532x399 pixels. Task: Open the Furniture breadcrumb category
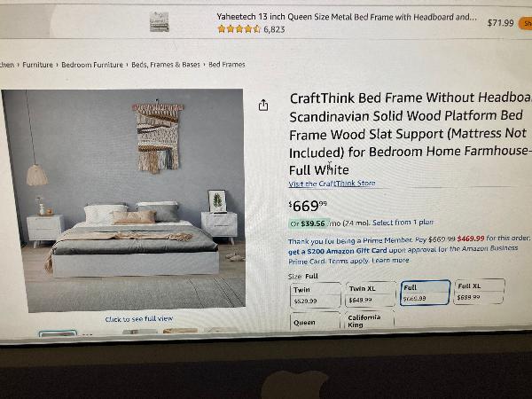click(37, 65)
